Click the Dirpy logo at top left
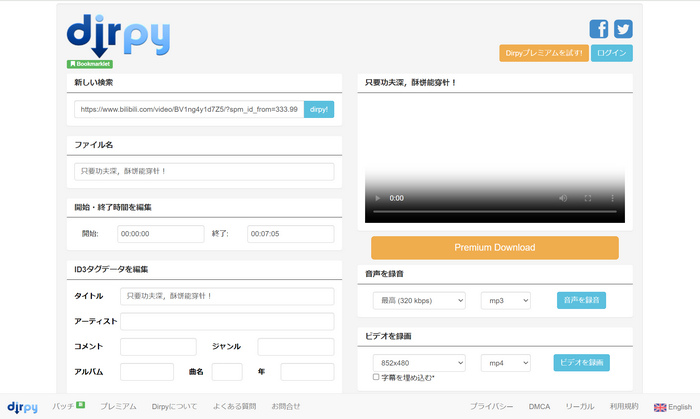The width and height of the screenshot is (700, 419). [118, 35]
